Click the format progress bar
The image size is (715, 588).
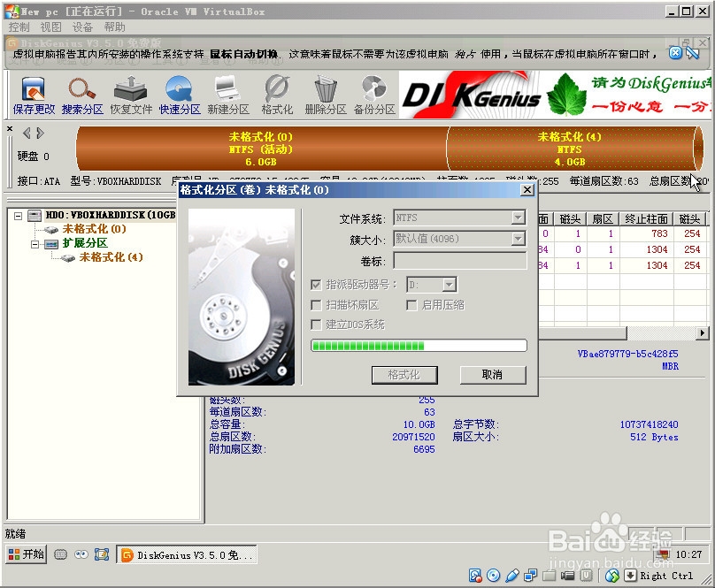(x=419, y=346)
